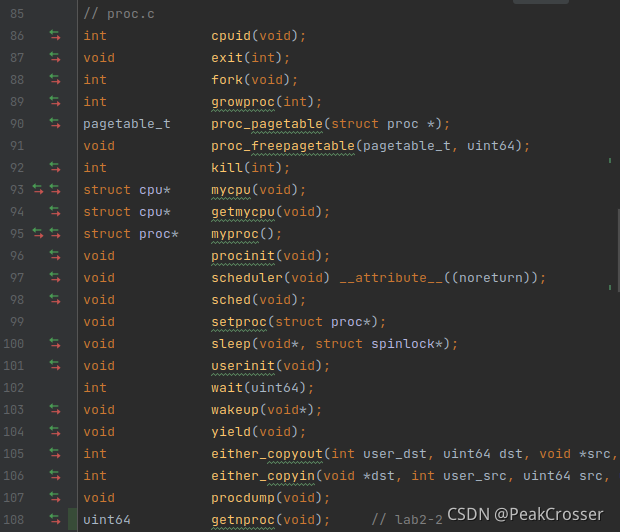Image resolution: width=620 pixels, height=532 pixels.
Task: Click the mycpu function name
Action: tap(231, 190)
